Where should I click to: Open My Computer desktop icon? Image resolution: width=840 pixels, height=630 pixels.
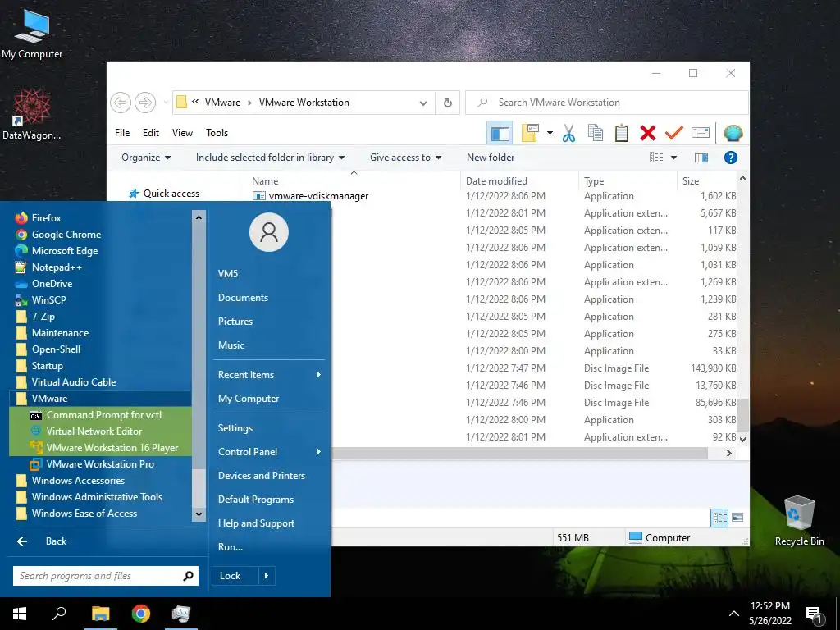coord(32,33)
